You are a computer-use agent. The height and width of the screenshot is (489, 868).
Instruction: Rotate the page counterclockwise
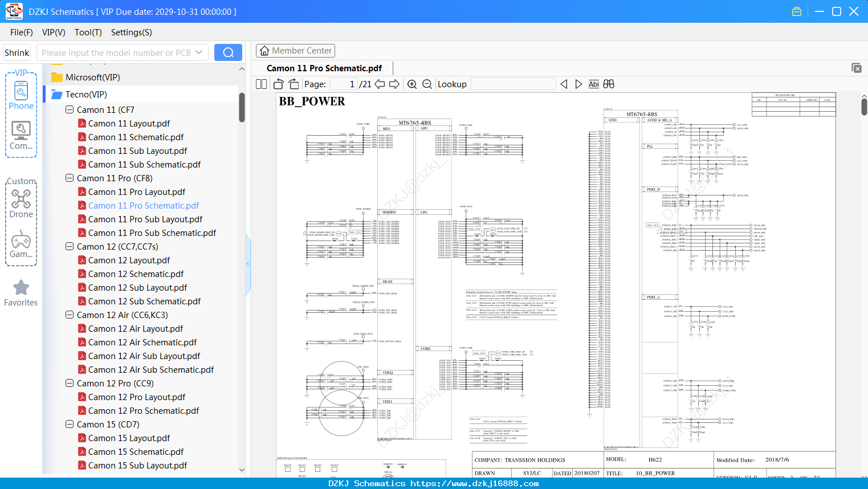click(x=278, y=84)
